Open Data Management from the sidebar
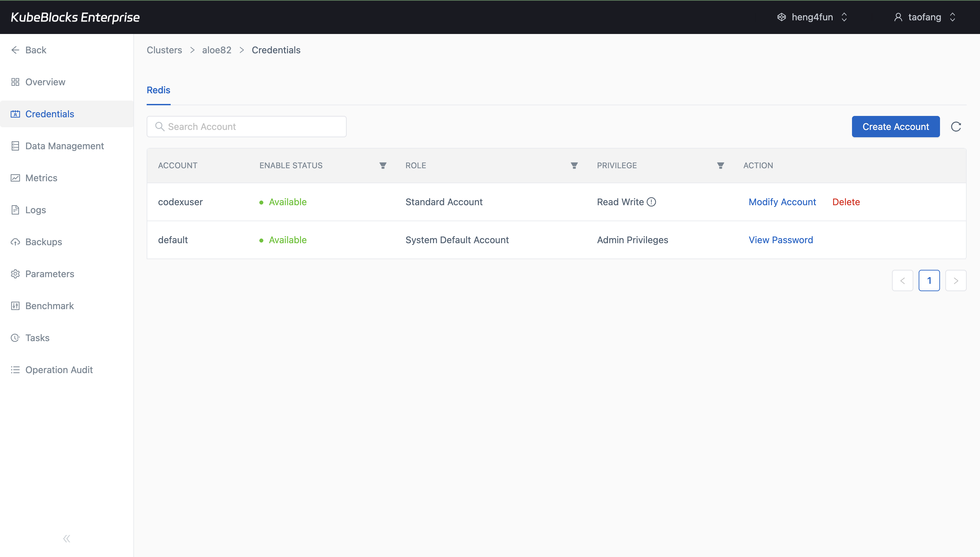This screenshot has height=557, width=980. (x=65, y=146)
